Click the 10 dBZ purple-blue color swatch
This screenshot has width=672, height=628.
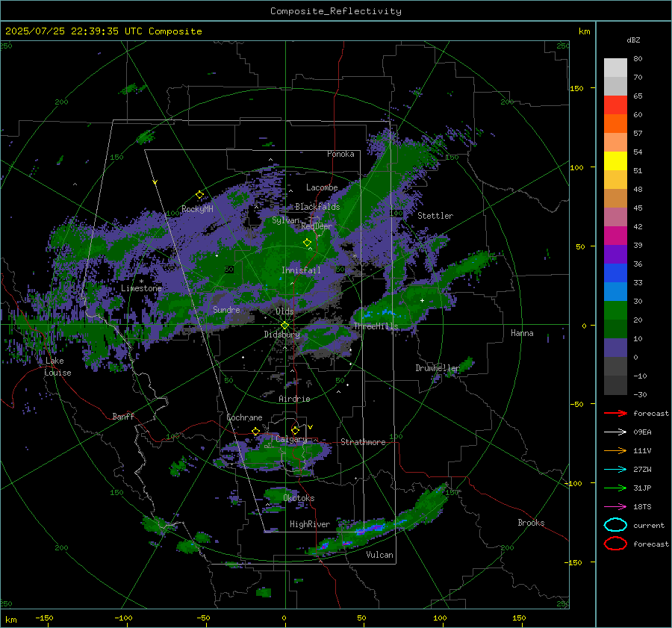[x=615, y=348]
